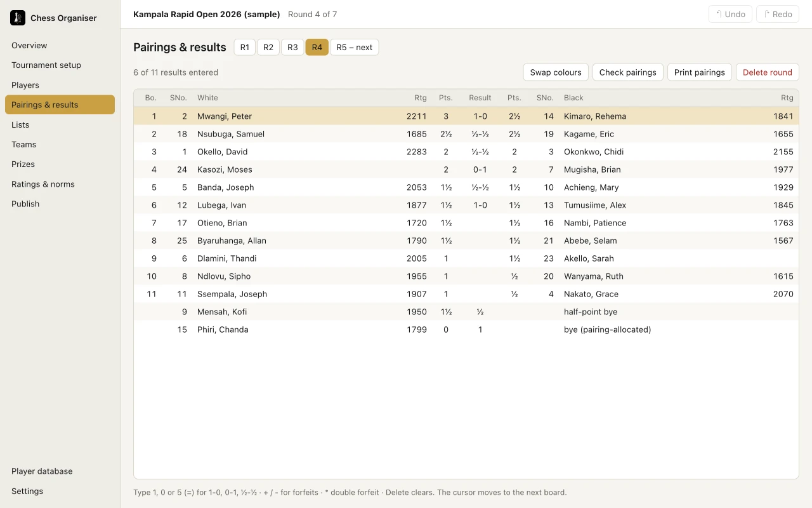Click Okonkwo, Chidi black player
The image size is (812, 508).
click(594, 152)
